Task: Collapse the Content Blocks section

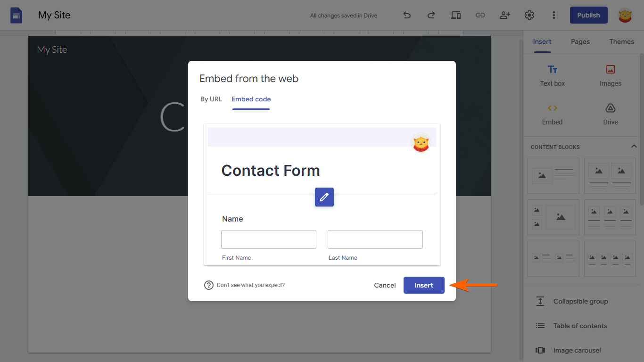Action: [634, 147]
